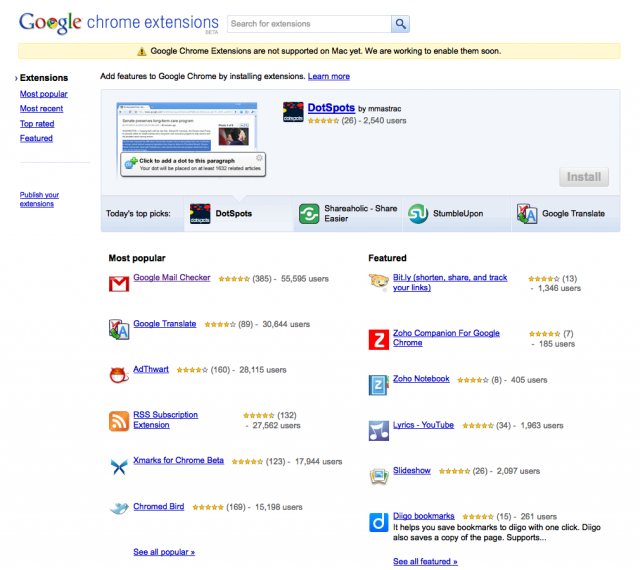Open the DotSpots title link
Image resolution: width=640 pixels, height=570 pixels.
coord(331,108)
